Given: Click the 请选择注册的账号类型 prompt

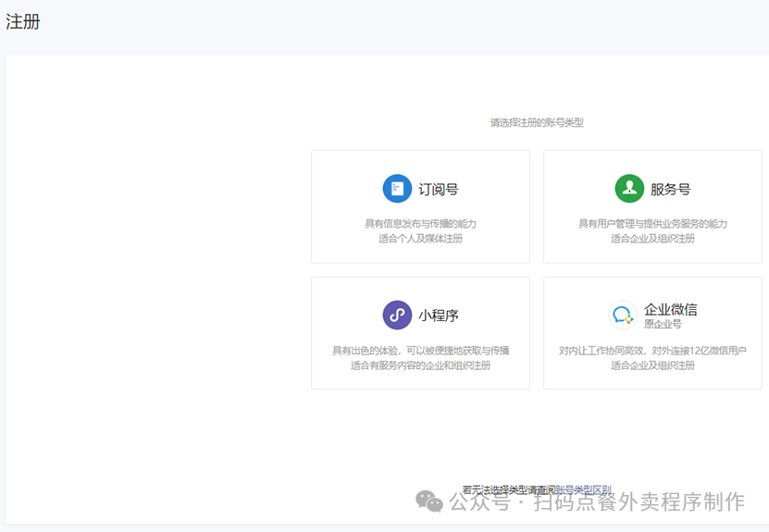Looking at the screenshot, I should coord(537,122).
